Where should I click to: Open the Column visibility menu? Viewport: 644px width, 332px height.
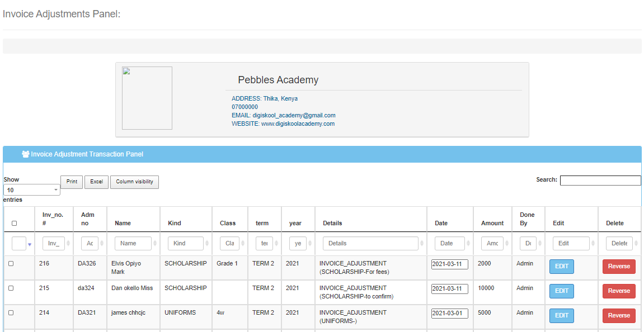coord(134,182)
